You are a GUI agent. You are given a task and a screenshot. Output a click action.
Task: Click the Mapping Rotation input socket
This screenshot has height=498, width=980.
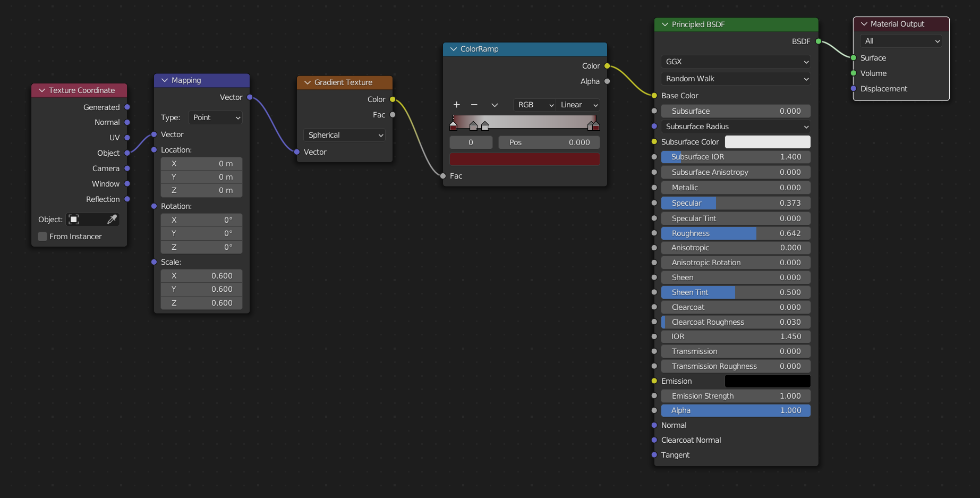point(154,206)
